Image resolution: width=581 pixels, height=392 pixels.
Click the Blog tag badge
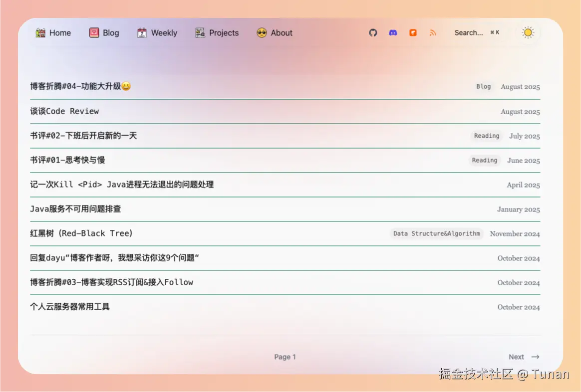click(484, 86)
